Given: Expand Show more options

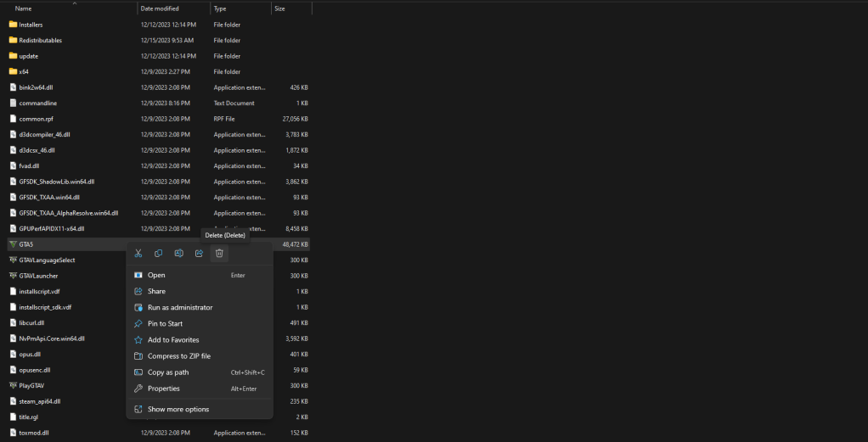Looking at the screenshot, I should pos(178,409).
